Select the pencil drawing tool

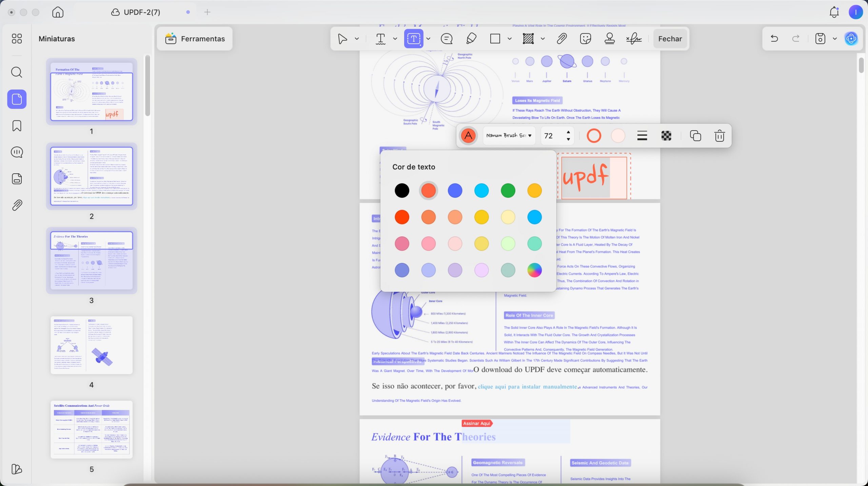(x=471, y=39)
